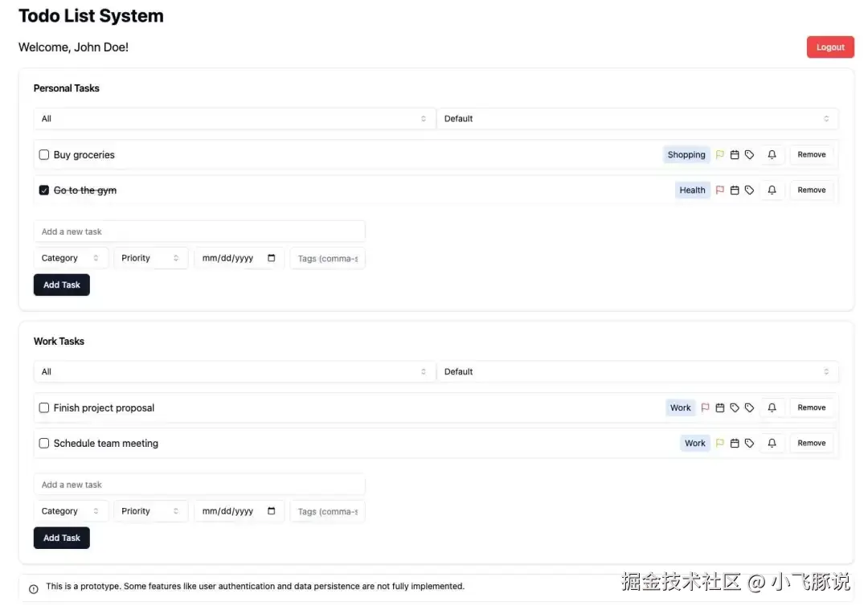Remove the Schedule team meeting task

point(811,444)
